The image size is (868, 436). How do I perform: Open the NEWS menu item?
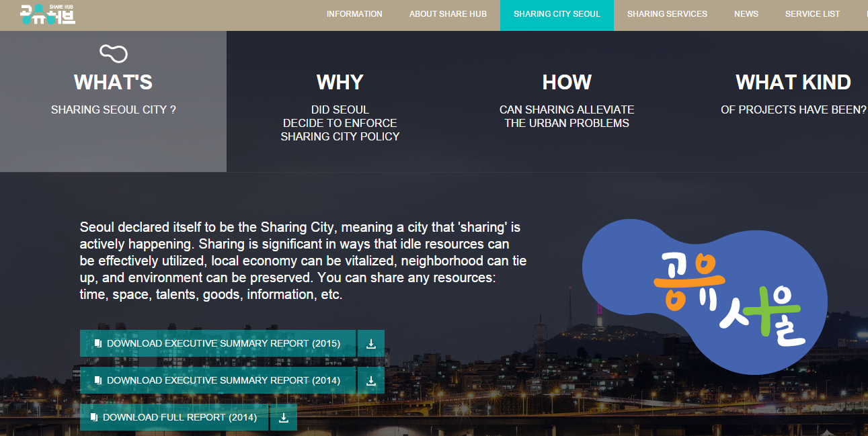(746, 14)
